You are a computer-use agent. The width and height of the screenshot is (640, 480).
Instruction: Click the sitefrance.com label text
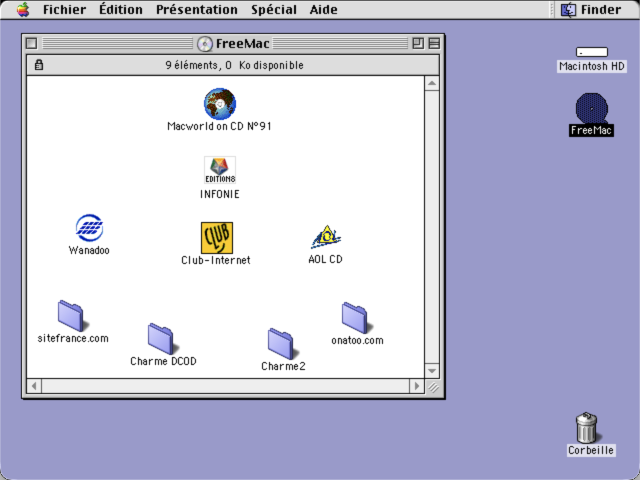[73, 338]
